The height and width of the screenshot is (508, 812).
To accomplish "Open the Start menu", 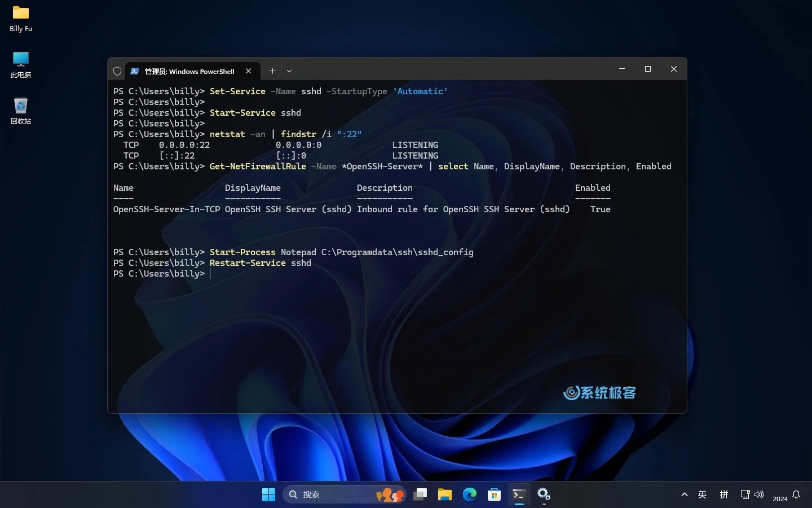I will tap(269, 494).
